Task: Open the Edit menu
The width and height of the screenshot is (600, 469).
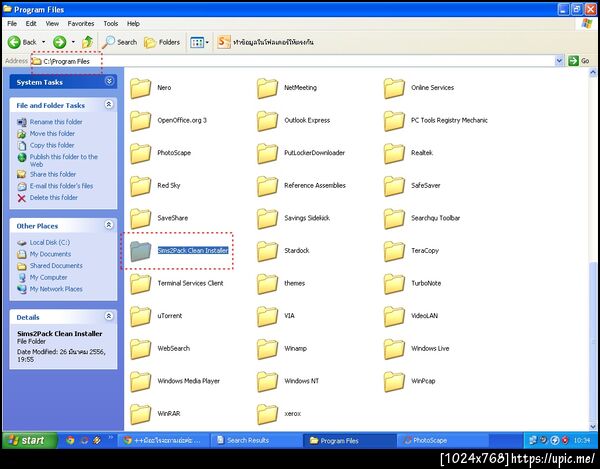Action: (31, 24)
